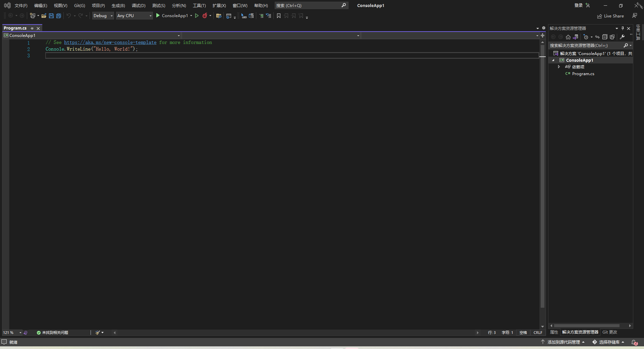The height and width of the screenshot is (349, 644).
Task: Click the Solution Explorer horizontal scrollbar
Action: (x=587, y=326)
